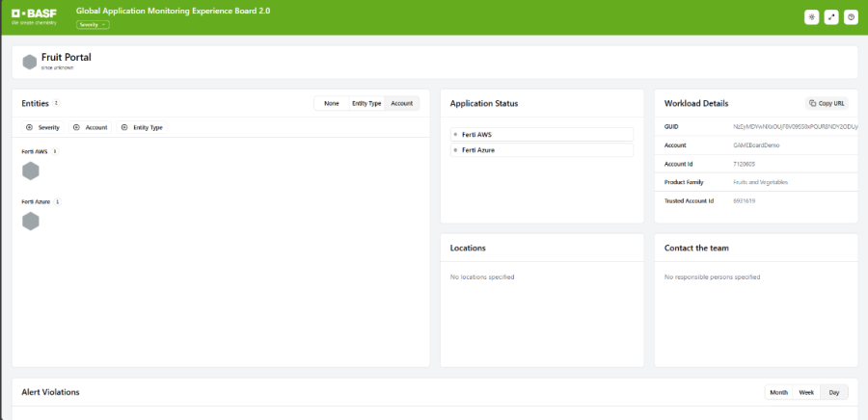Switch Alert Violations to Day view
This screenshot has height=420, width=868.
pos(834,392)
